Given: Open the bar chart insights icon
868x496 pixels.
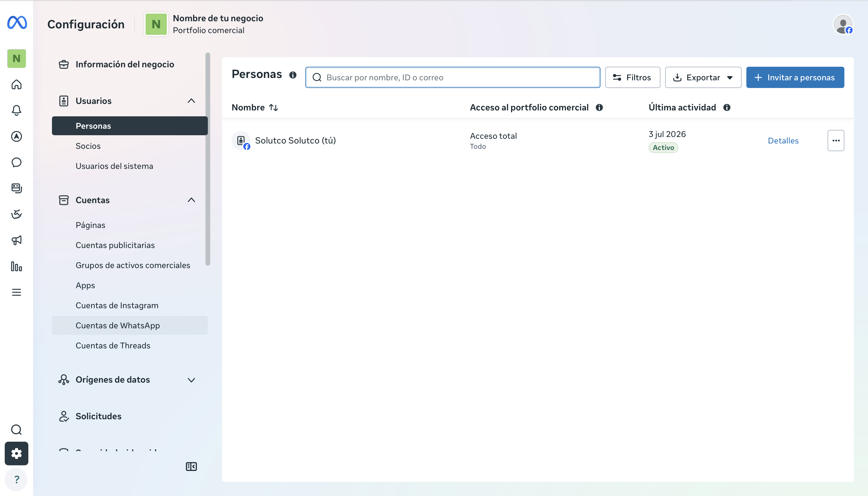Looking at the screenshot, I should (16, 266).
